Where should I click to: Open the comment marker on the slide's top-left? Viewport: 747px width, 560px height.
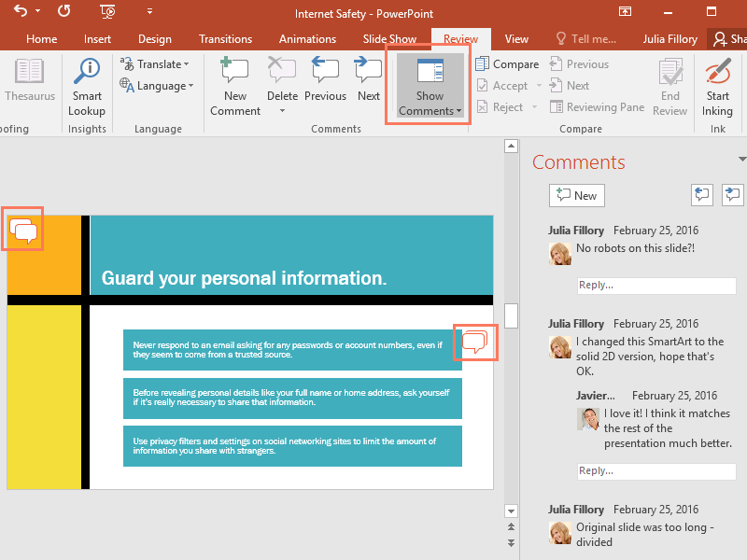coord(22,227)
